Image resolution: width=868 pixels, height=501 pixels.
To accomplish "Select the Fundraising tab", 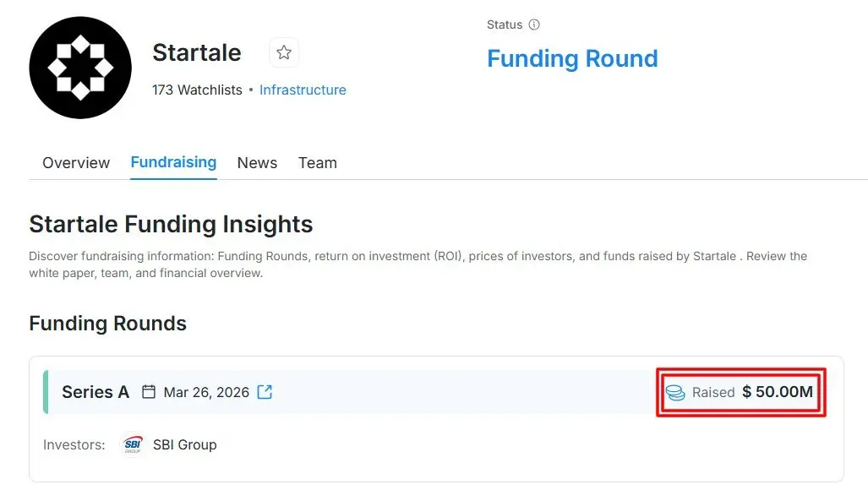I will [173, 162].
